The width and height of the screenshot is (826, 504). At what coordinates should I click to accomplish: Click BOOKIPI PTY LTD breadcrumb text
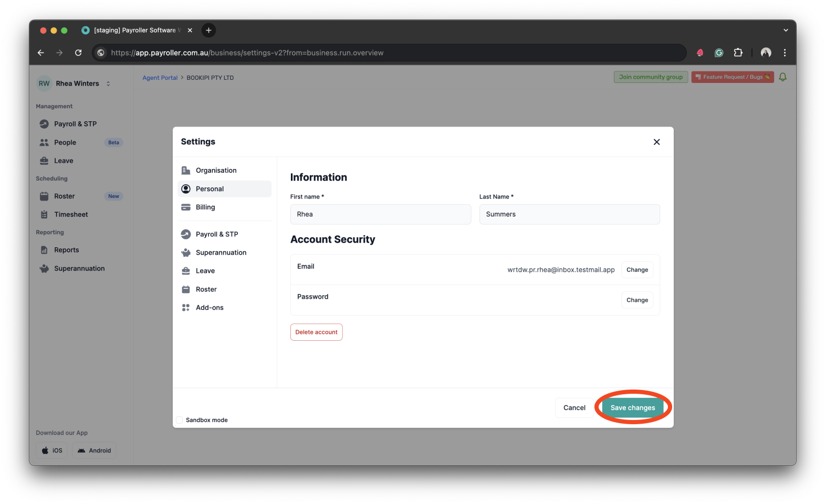pyautogui.click(x=210, y=78)
